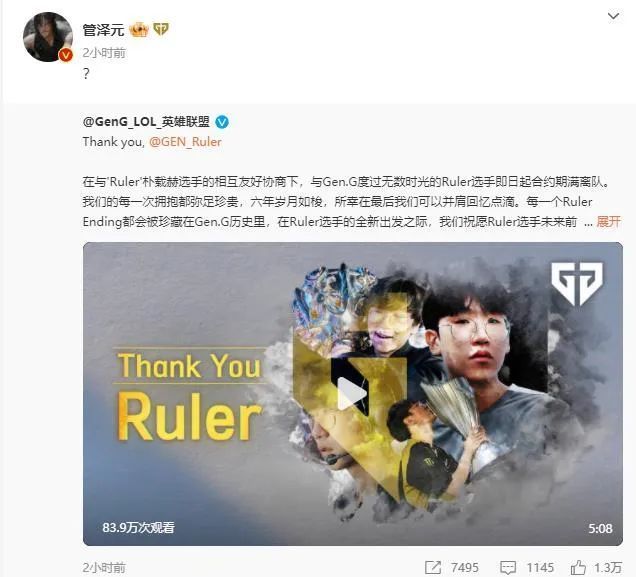
Task: Click the 'Thank You Ruler' title graphic
Action: (x=189, y=395)
